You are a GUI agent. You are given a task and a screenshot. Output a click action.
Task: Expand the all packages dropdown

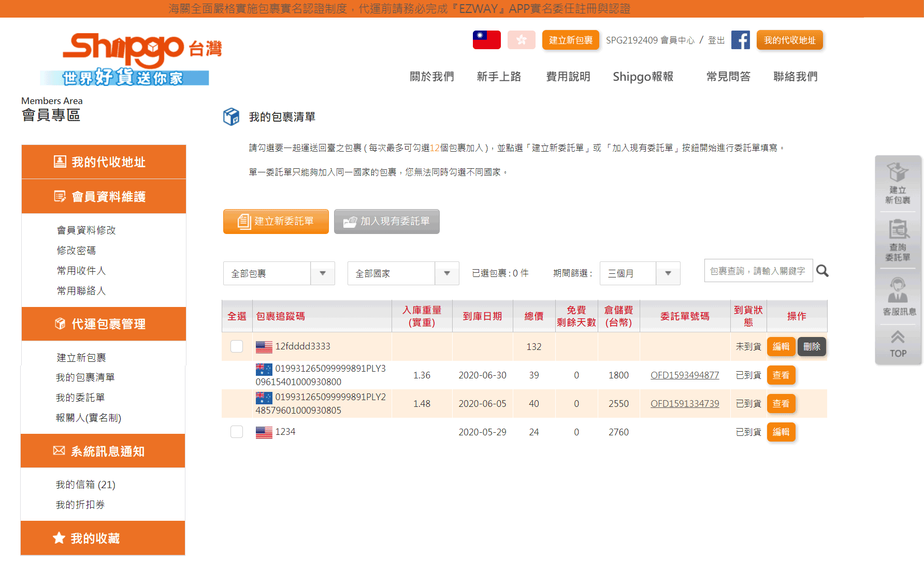point(279,273)
